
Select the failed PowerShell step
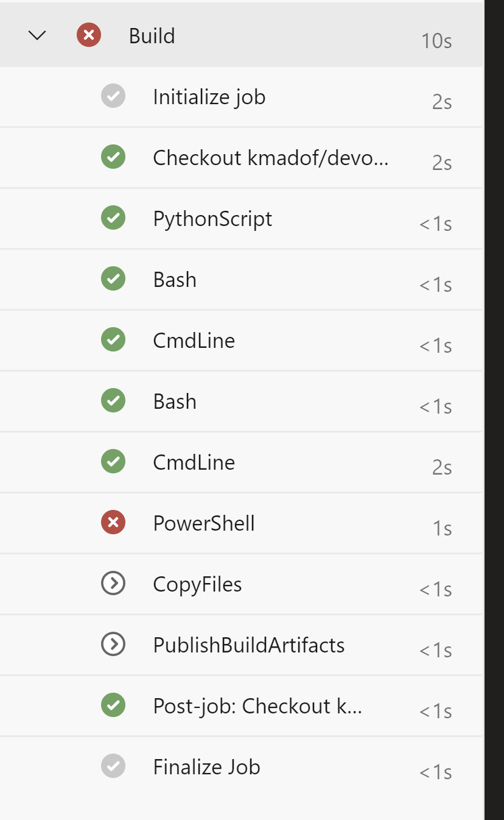click(204, 523)
